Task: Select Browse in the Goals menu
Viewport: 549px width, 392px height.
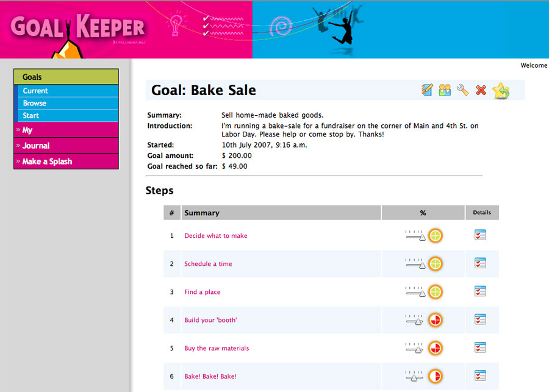Action: point(35,103)
